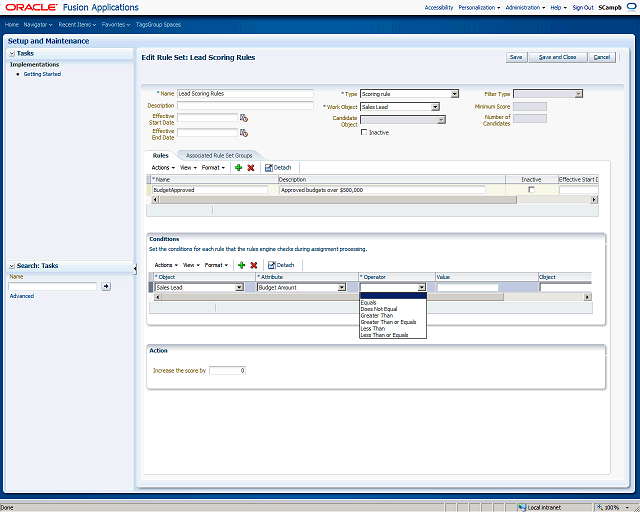
Task: Open the Personalization menu
Action: coord(479,7)
